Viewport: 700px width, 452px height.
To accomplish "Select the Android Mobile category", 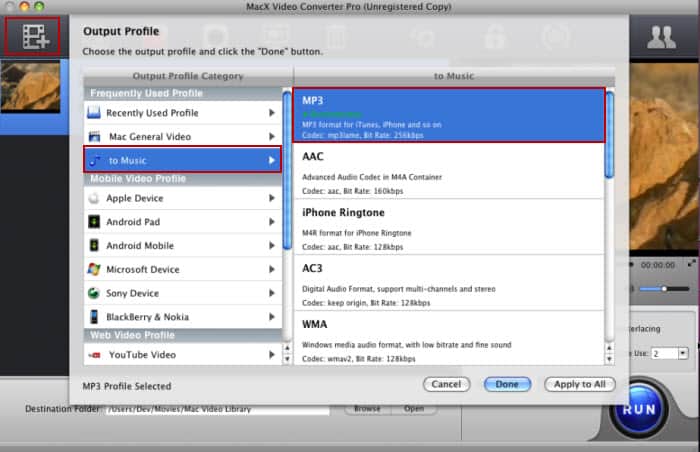I will click(183, 245).
